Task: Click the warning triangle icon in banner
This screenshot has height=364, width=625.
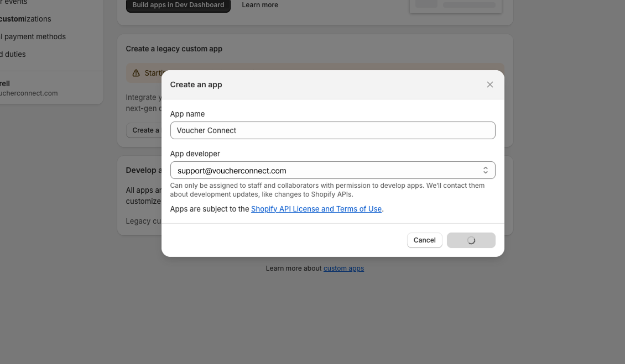Action: pyautogui.click(x=136, y=73)
